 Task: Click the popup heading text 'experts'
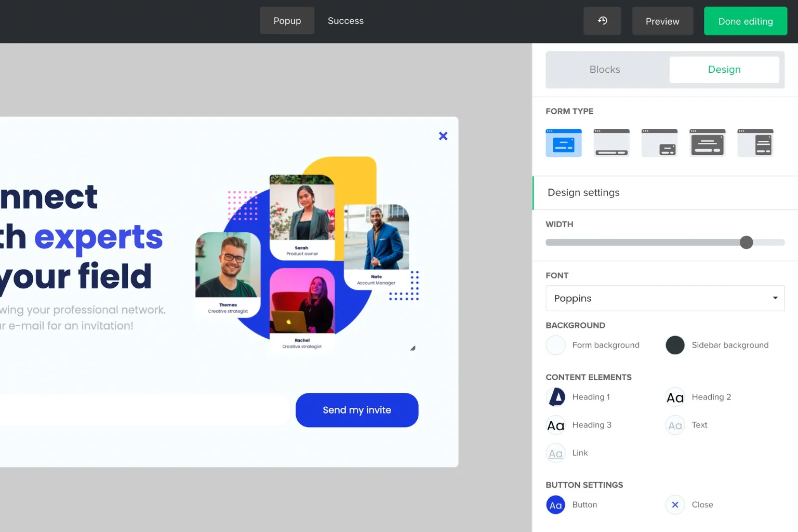[x=99, y=237]
